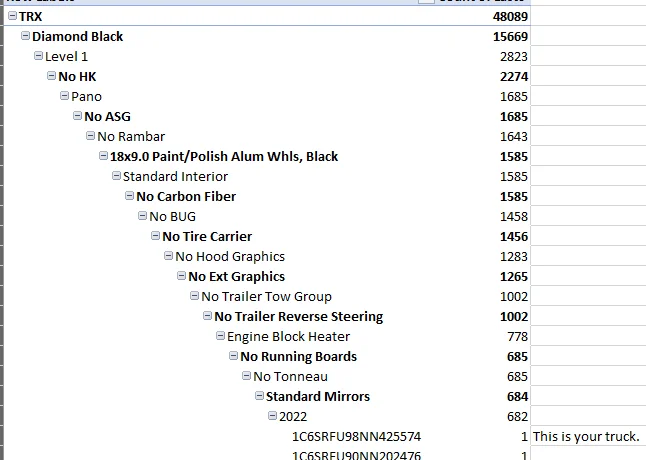Screen dimensions: 646x460
Task: Select the No ASG label cell
Action: pos(107,117)
